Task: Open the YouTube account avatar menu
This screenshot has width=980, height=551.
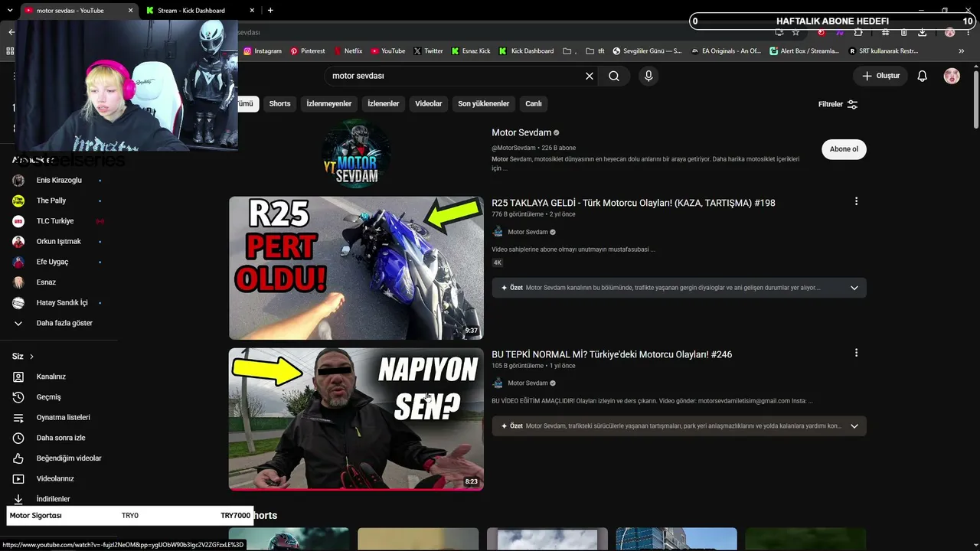Action: coord(952,76)
